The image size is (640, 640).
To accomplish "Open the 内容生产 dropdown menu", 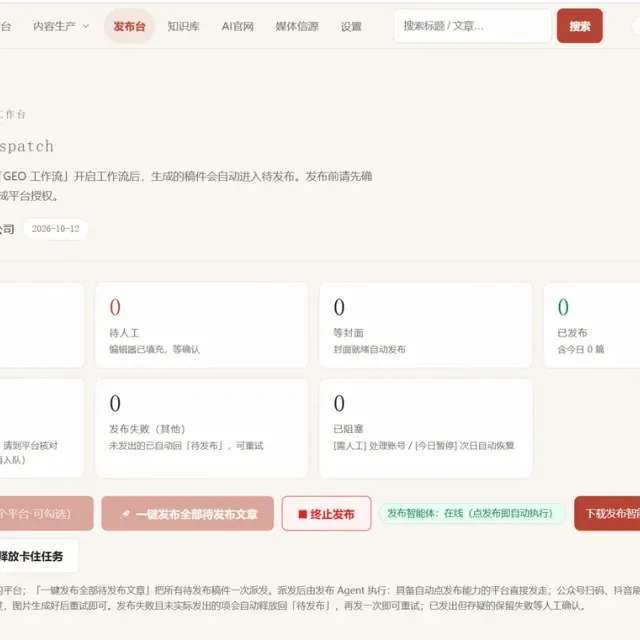I will click(61, 27).
